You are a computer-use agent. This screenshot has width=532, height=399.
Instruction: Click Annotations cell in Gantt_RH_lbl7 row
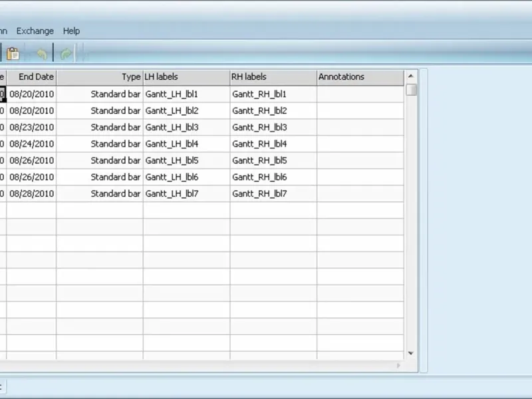point(360,194)
